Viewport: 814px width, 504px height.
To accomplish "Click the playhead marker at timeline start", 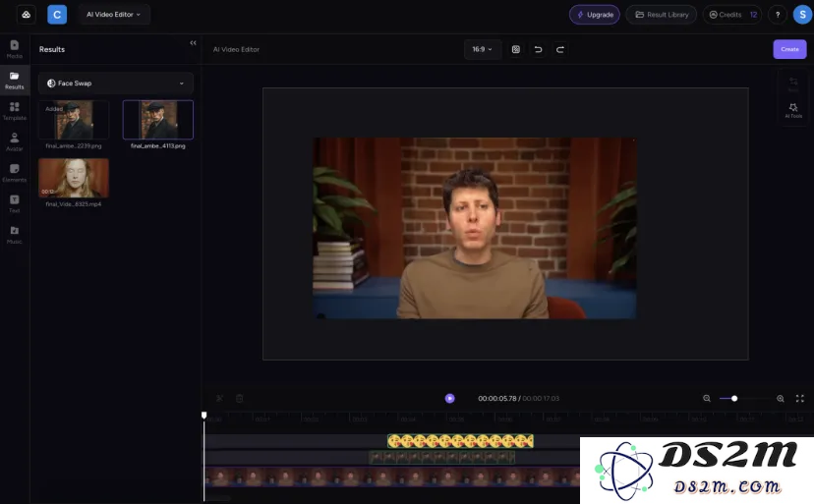I will tap(204, 416).
